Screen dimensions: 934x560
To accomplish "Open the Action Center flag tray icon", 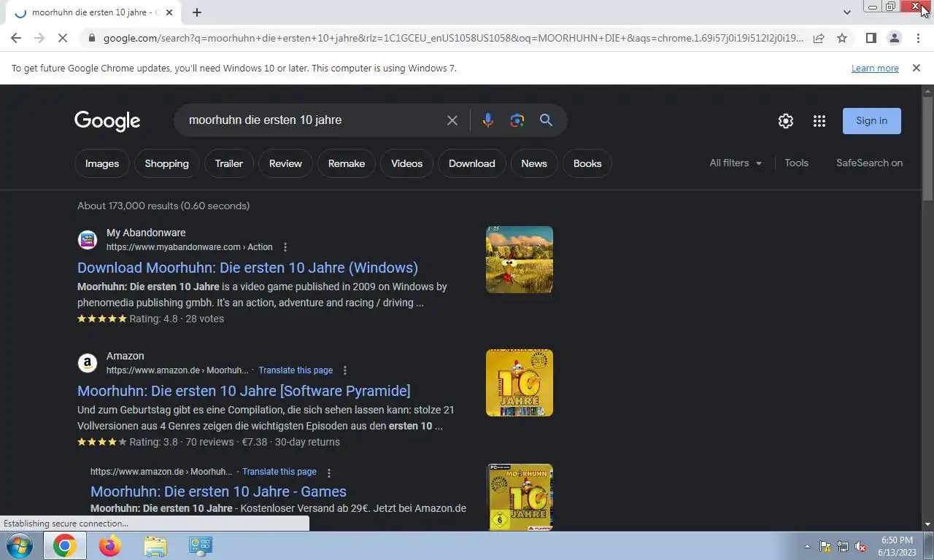I will point(825,546).
